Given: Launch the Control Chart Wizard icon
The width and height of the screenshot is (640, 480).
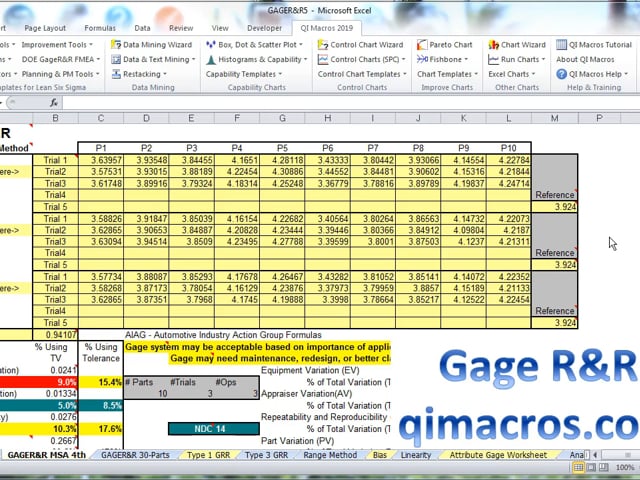Looking at the screenshot, I should pos(323,44).
